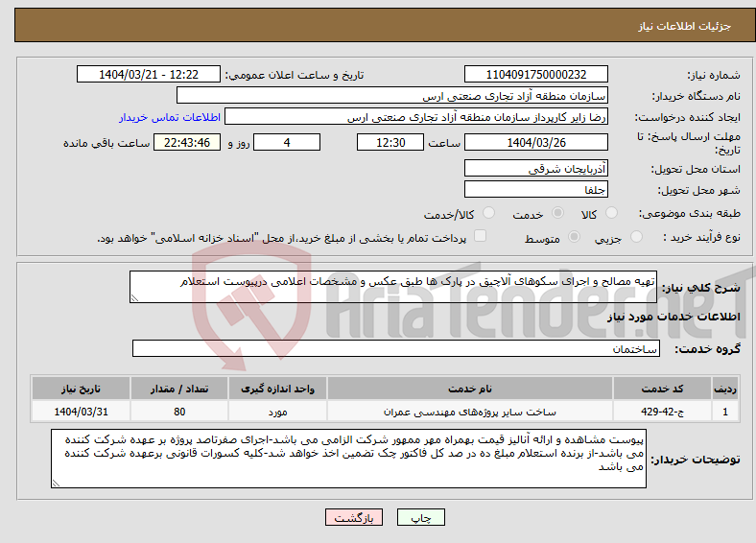The height and width of the screenshot is (543, 756).
Task: Click the quantity cell 80
Action: click(x=179, y=412)
